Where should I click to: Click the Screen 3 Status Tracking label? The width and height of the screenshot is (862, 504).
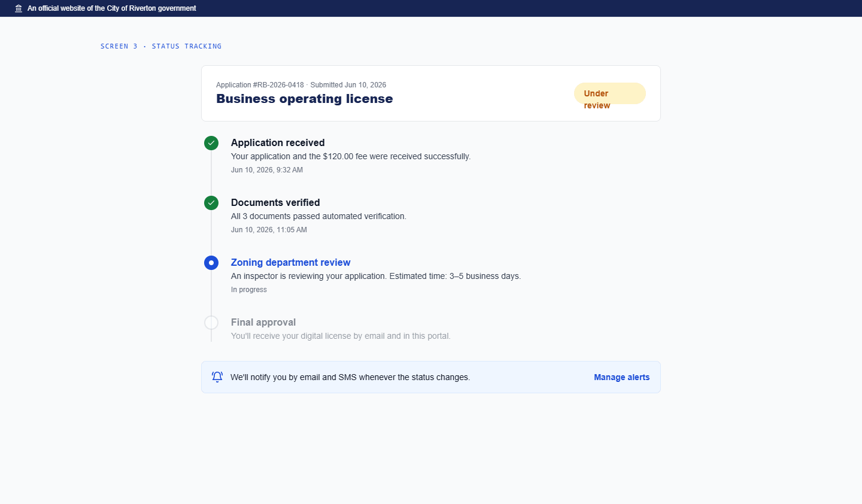click(161, 46)
